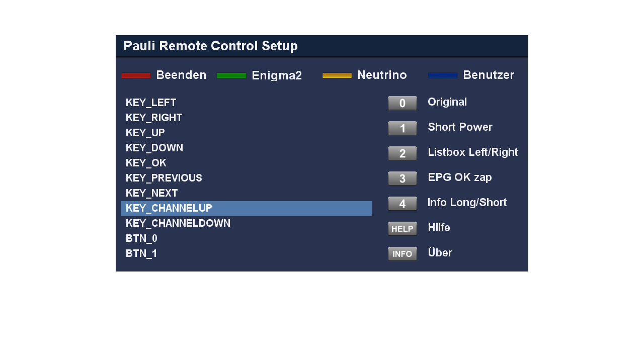Click the INFO key icon
Screen dimensions: 644x362
(x=403, y=254)
